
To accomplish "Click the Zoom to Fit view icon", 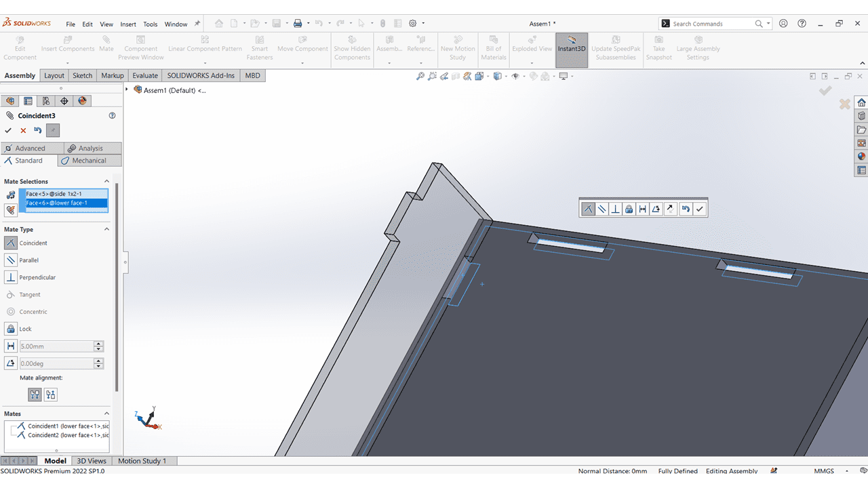I will pyautogui.click(x=420, y=77).
